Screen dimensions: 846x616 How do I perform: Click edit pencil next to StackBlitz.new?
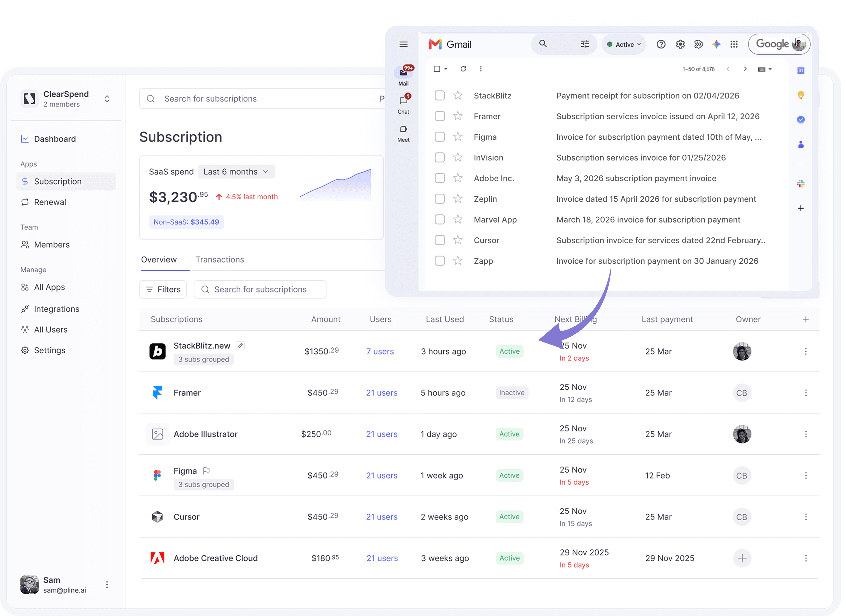tap(240, 346)
